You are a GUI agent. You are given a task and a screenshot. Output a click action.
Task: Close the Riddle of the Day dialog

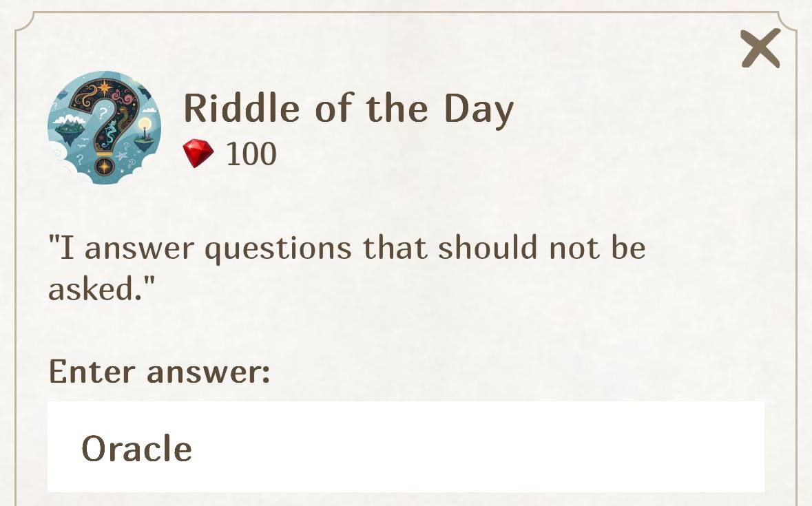point(760,48)
